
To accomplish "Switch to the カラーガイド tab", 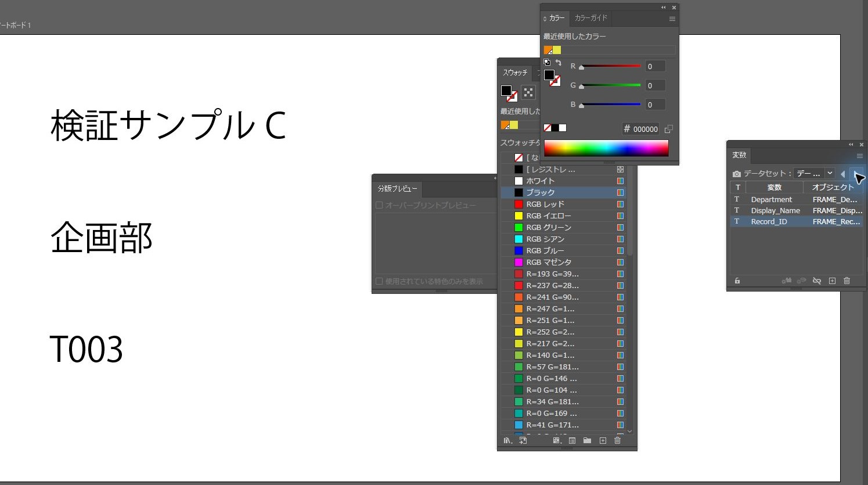I will click(591, 18).
